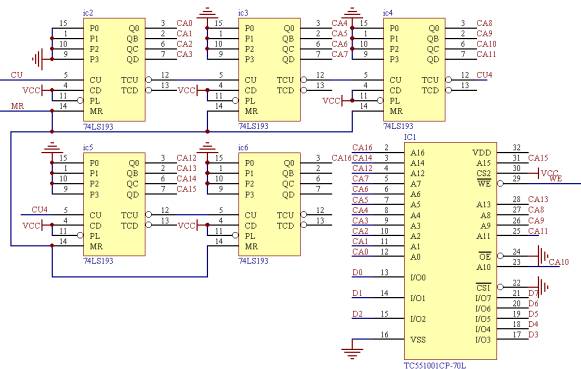
Task: Select the MR net label left of ic2
Action: pyautogui.click(x=17, y=106)
